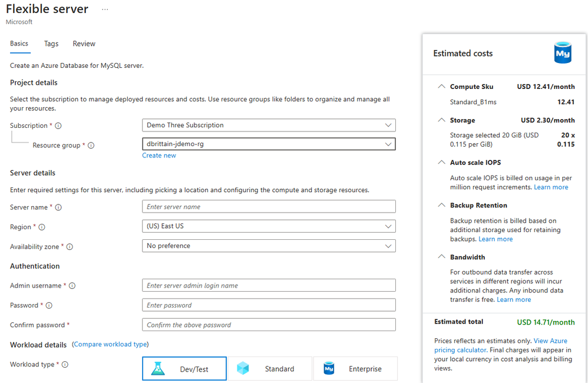
Task: Open the Subscription dropdown
Action: 269,126
